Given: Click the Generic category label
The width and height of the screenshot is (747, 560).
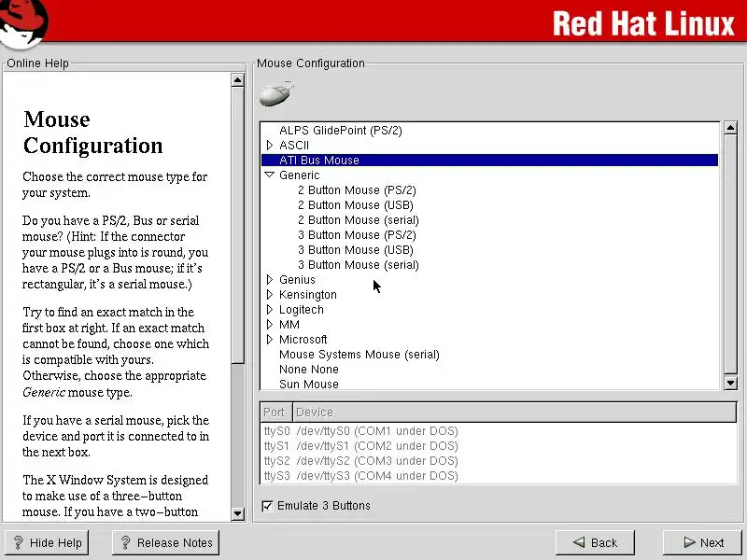Looking at the screenshot, I should (299, 175).
